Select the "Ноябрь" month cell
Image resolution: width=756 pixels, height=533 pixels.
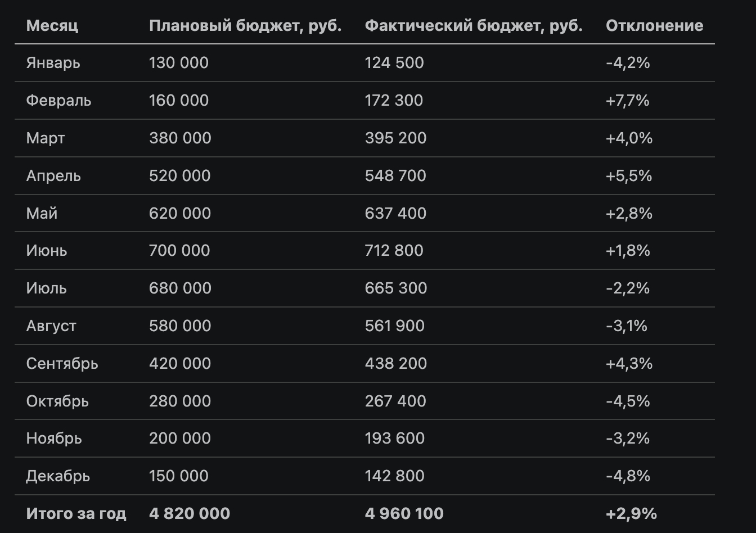point(54,439)
